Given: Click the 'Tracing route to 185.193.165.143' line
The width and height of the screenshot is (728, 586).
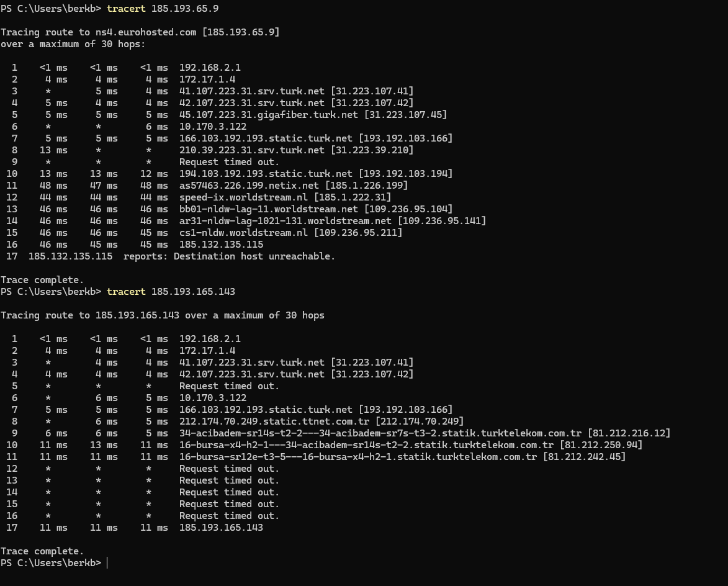Looking at the screenshot, I should pyautogui.click(x=163, y=315).
